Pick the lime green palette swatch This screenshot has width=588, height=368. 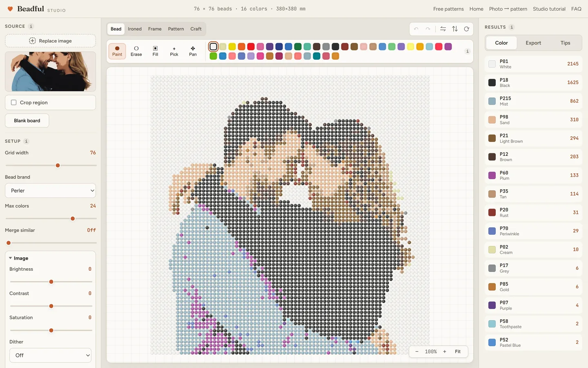pyautogui.click(x=213, y=56)
